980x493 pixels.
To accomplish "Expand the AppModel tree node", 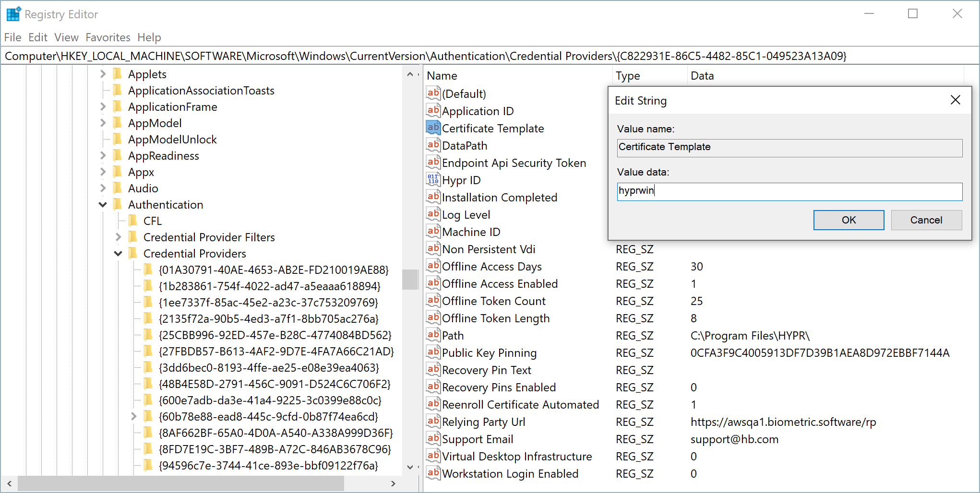I will point(103,123).
